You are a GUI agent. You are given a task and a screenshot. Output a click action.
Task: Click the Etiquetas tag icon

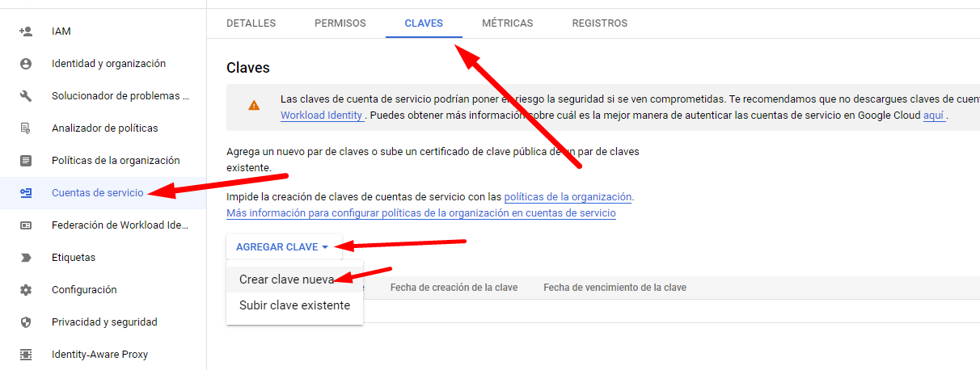(26, 258)
